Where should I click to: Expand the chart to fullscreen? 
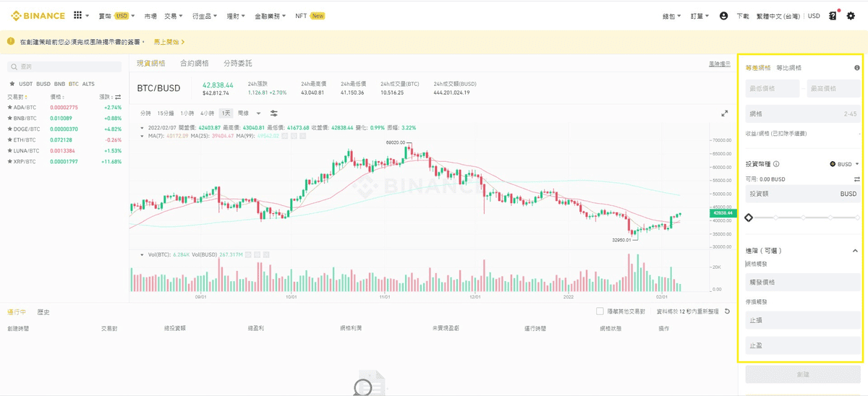coord(724,113)
